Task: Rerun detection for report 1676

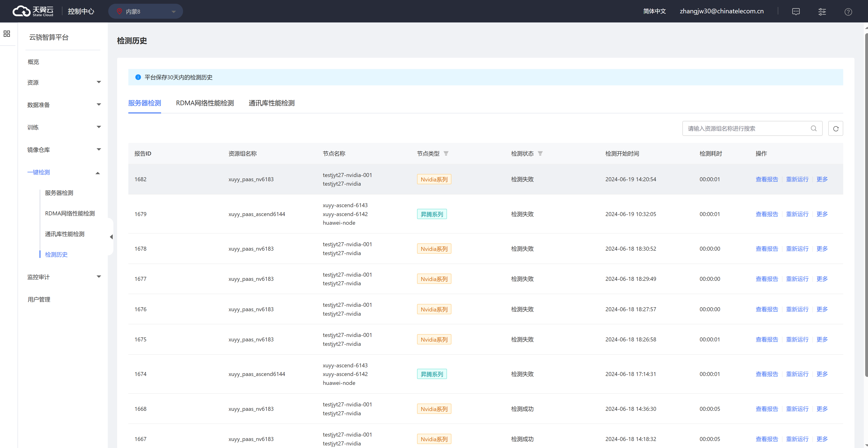Action: click(797, 309)
